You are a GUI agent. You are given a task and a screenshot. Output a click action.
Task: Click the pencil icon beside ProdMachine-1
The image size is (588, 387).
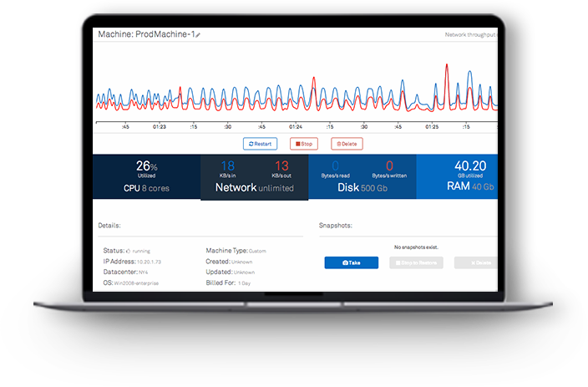tap(198, 35)
